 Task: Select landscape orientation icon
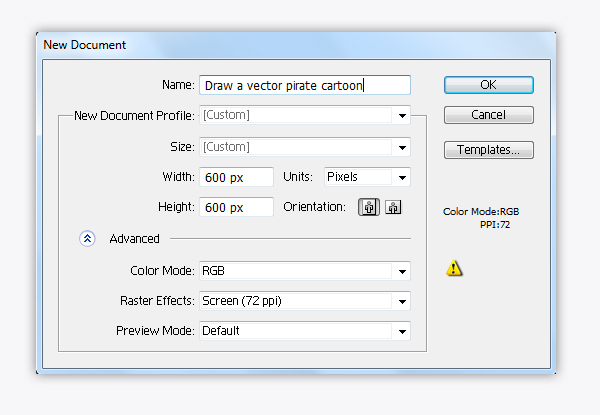(393, 207)
